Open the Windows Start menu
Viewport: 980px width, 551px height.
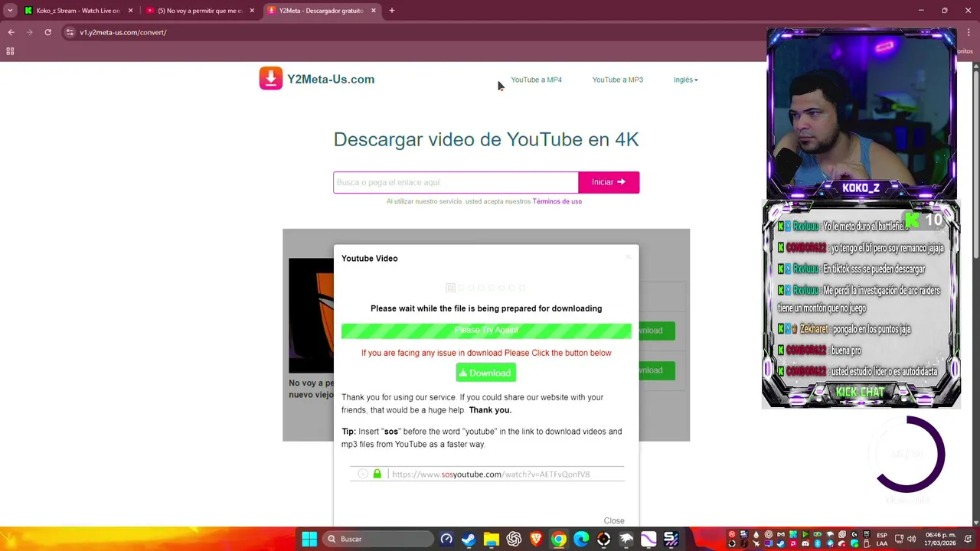[x=309, y=539]
